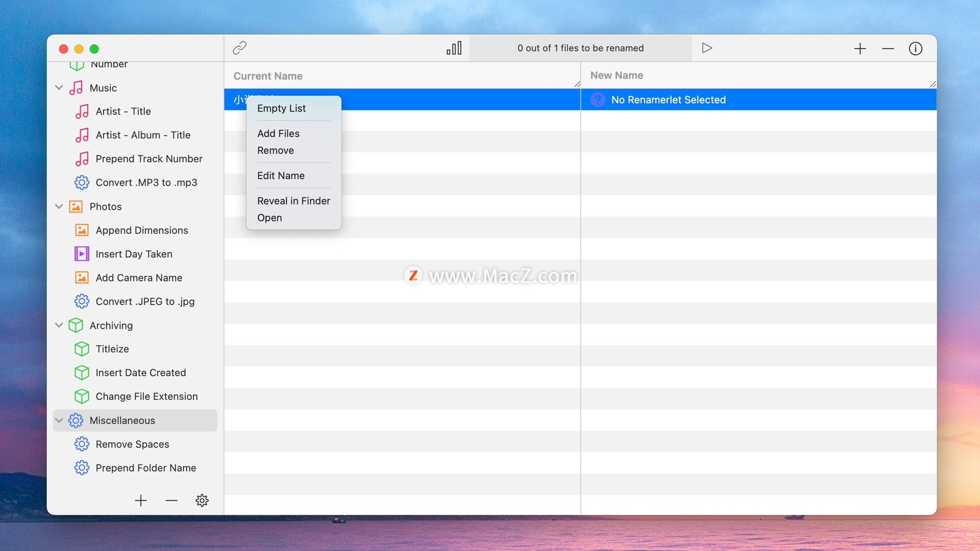Image resolution: width=980 pixels, height=551 pixels.
Task: Click the New Name column header
Action: click(x=617, y=76)
